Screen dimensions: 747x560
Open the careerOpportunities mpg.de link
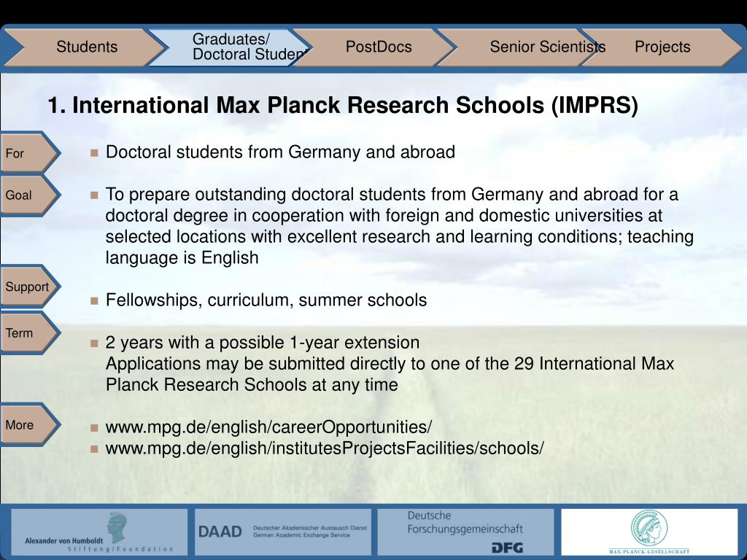click(268, 427)
